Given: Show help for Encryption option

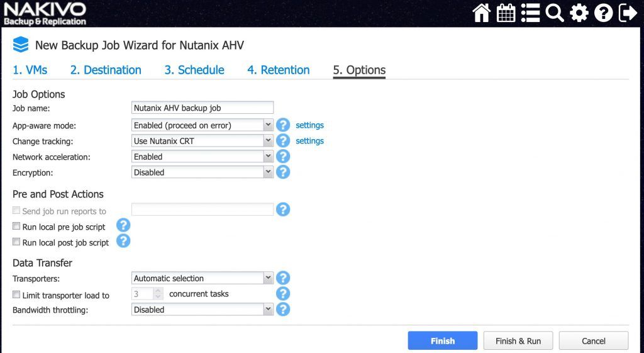Looking at the screenshot, I should 283,172.
